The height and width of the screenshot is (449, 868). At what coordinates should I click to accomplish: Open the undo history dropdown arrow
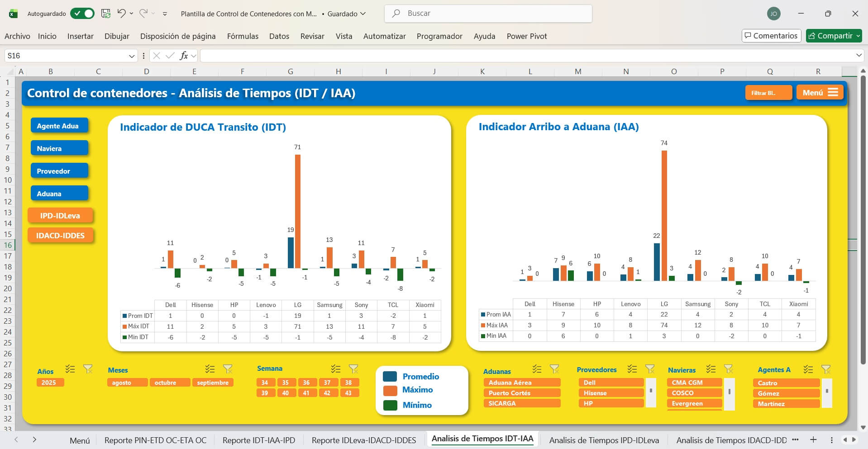(x=132, y=14)
